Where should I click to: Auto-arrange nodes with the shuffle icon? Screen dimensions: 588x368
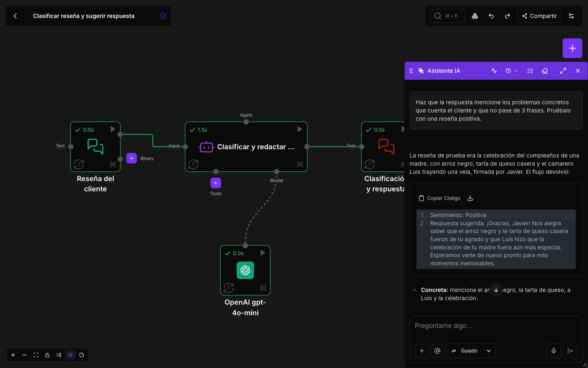point(59,355)
